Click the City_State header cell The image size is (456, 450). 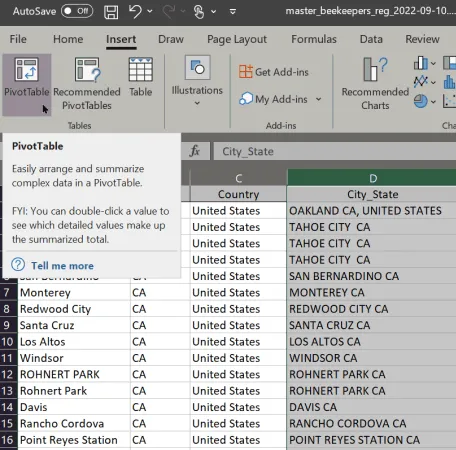click(x=372, y=194)
